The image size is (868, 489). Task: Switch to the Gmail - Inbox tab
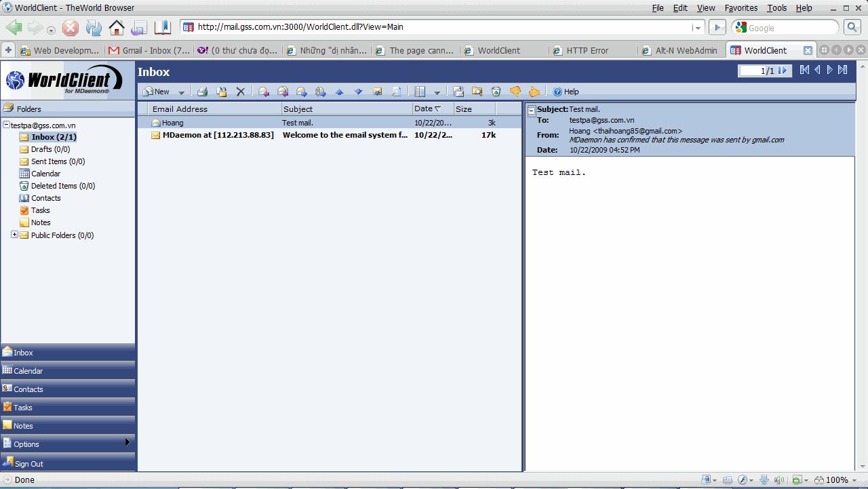click(x=149, y=50)
